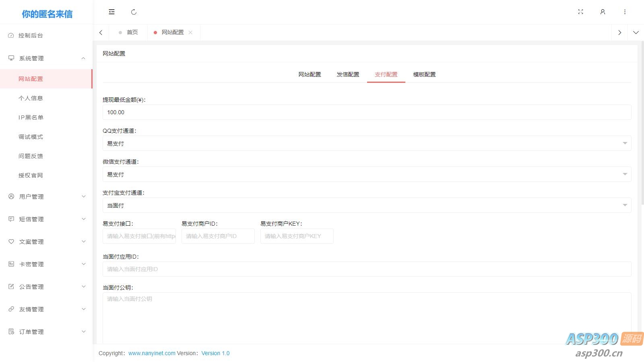Image resolution: width=644 pixels, height=362 pixels.
Task: Switch to the 发信配置 tab
Action: coord(348,74)
